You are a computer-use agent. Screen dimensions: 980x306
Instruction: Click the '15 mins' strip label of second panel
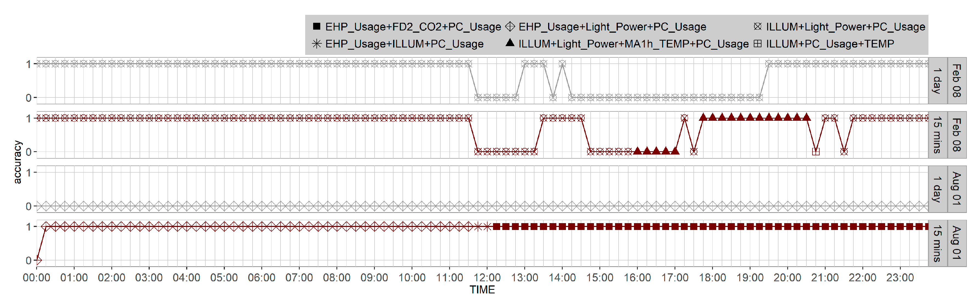pyautogui.click(x=937, y=135)
